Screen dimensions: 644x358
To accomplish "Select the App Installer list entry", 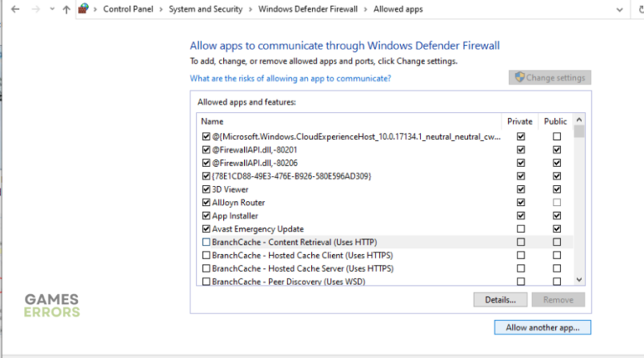I will tap(240, 215).
